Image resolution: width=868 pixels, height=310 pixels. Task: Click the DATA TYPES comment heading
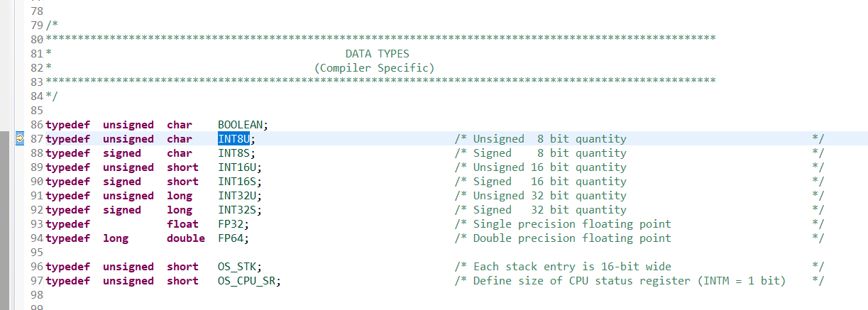377,54
